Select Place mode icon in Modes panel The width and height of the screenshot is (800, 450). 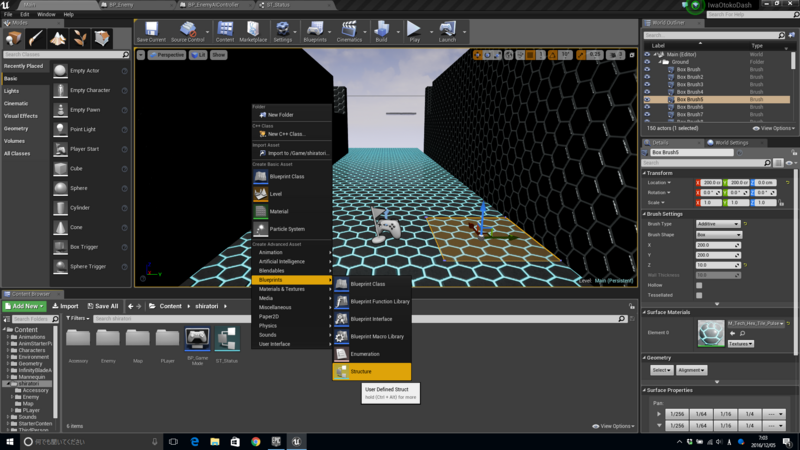pos(13,38)
